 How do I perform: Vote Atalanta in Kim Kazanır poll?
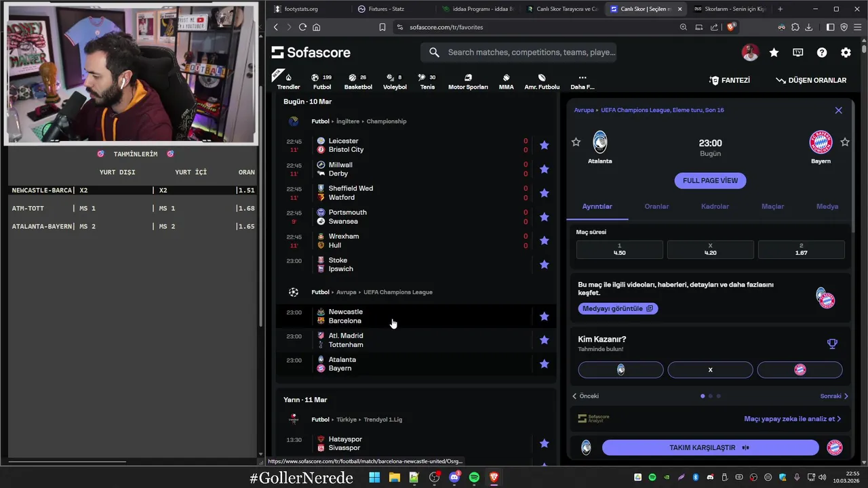click(x=620, y=369)
